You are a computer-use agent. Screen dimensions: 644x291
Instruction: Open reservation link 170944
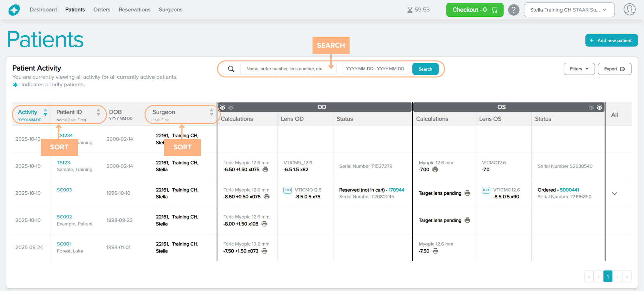396,190
